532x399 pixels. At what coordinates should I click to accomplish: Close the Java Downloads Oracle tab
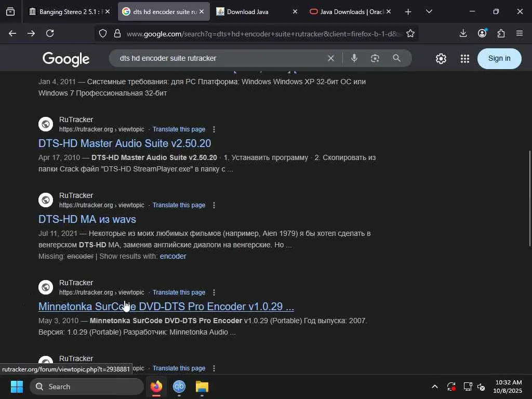[389, 11]
